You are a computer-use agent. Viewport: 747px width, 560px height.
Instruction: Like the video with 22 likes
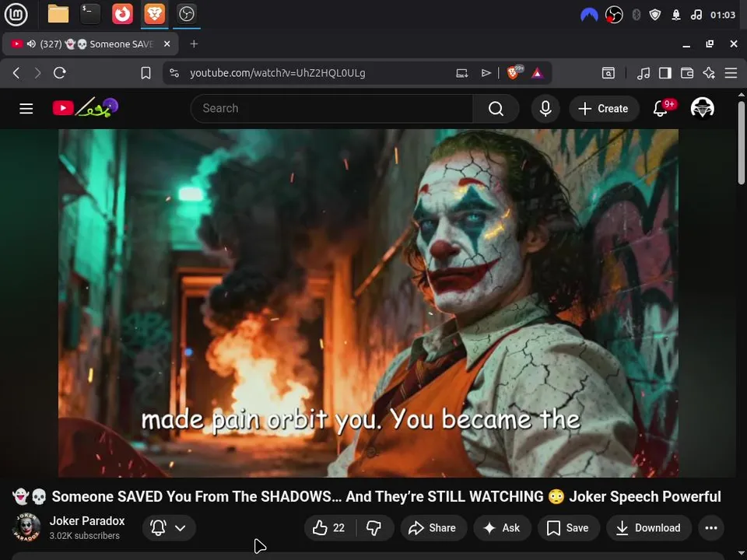point(329,527)
